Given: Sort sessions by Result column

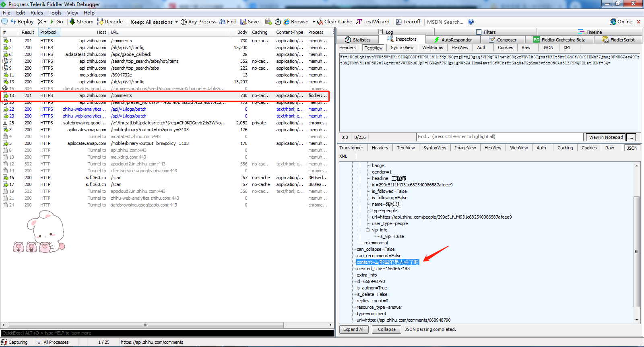Looking at the screenshot, I should click(x=28, y=32).
